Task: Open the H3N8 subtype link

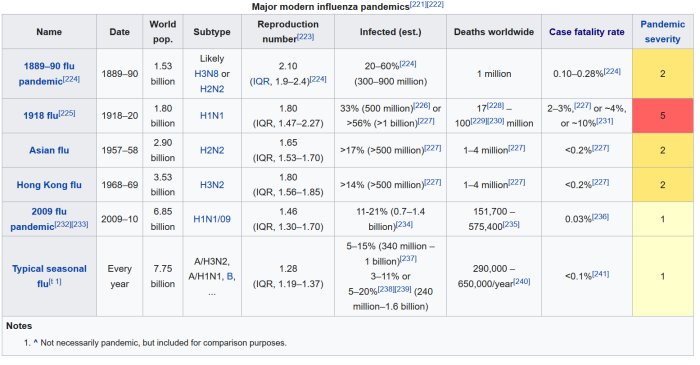Action: pos(206,74)
